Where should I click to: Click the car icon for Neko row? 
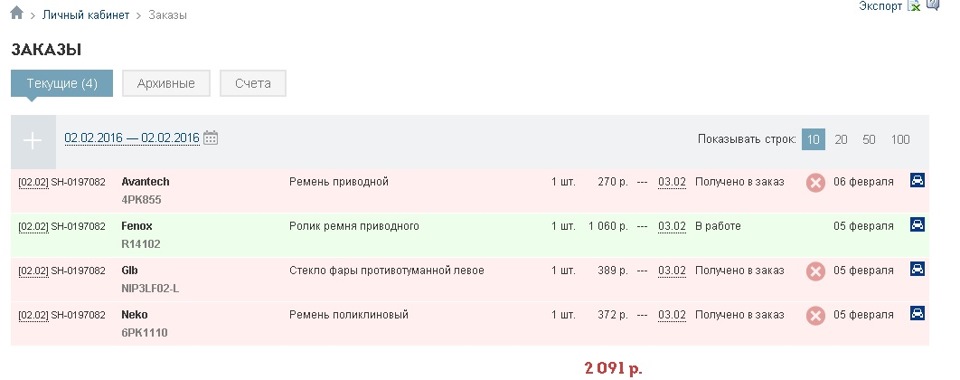917,313
